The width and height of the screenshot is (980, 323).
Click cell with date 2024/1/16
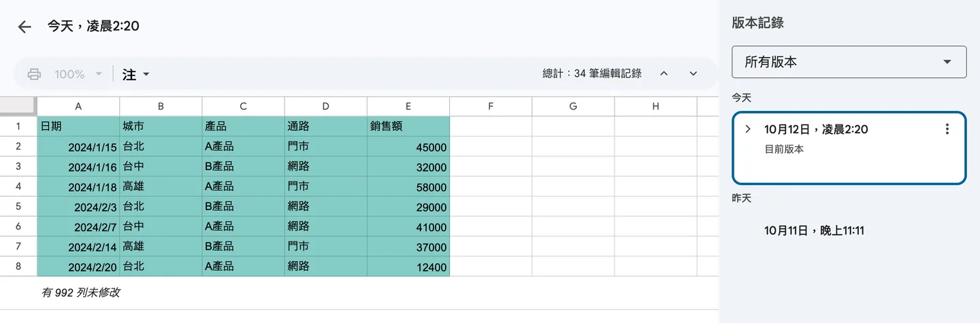(x=78, y=166)
